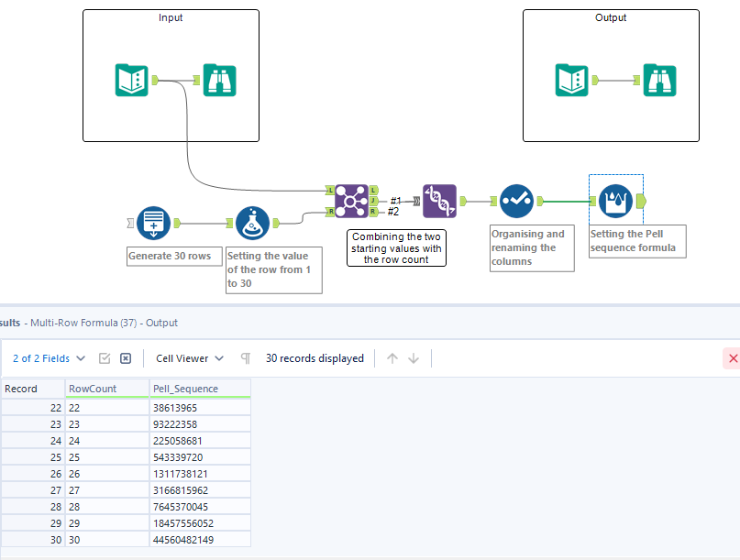Select record number 25 row header
This screenshot has height=560, width=740.
click(33, 457)
